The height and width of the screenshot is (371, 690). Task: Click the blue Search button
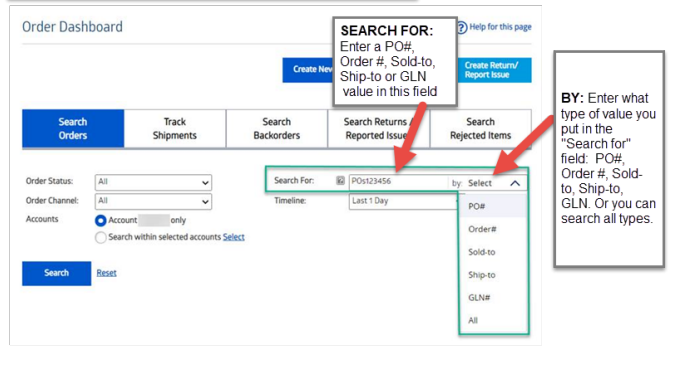coord(57,273)
